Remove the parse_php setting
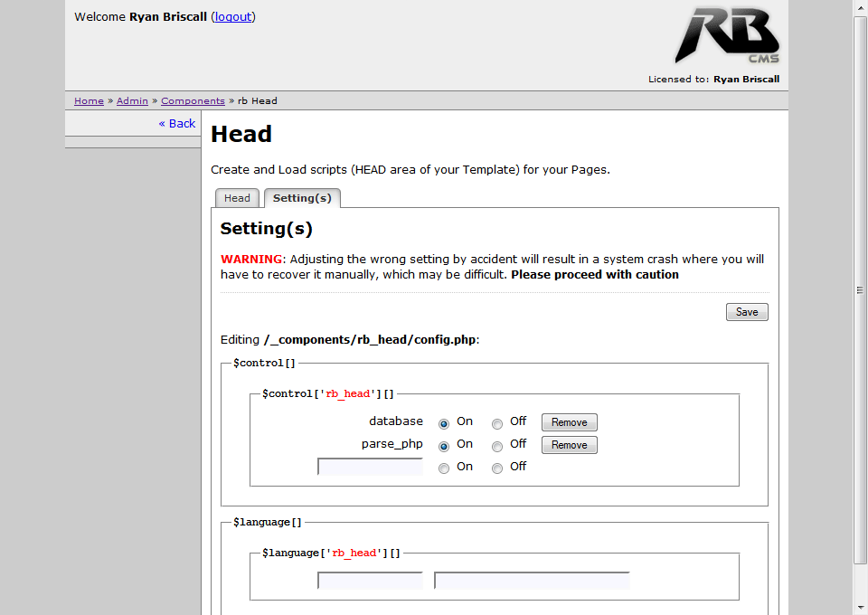This screenshot has width=868, height=615. [x=569, y=445]
